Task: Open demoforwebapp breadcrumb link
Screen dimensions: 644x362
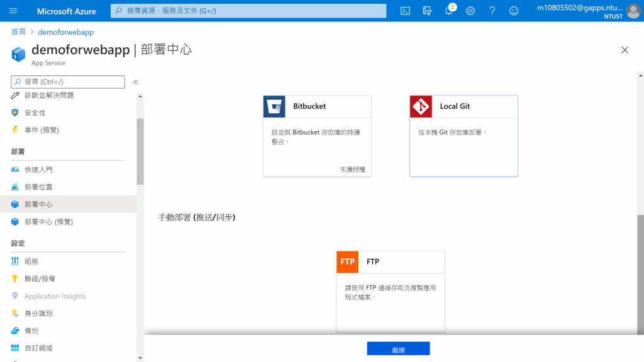Action: click(x=65, y=32)
